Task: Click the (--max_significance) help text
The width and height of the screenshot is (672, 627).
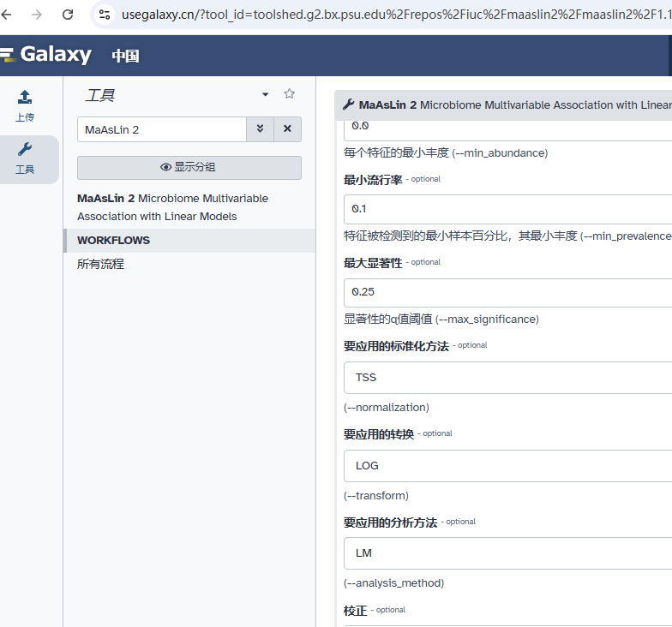Action: (487, 319)
